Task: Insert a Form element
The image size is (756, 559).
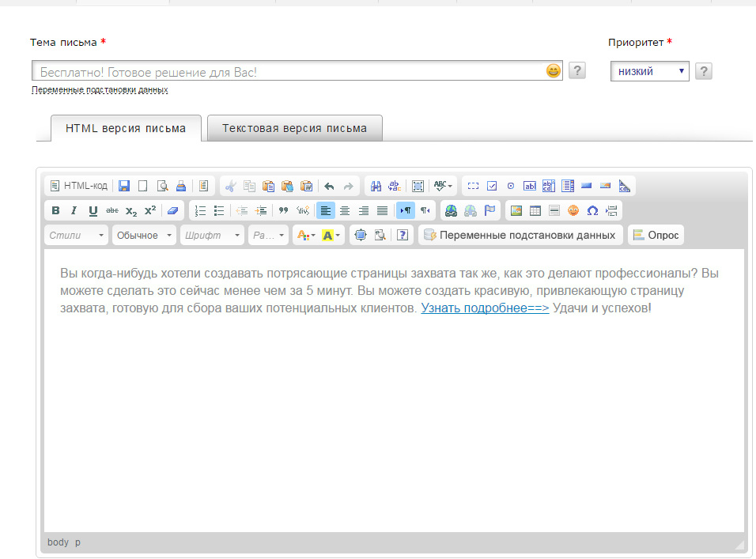Action: click(473, 186)
